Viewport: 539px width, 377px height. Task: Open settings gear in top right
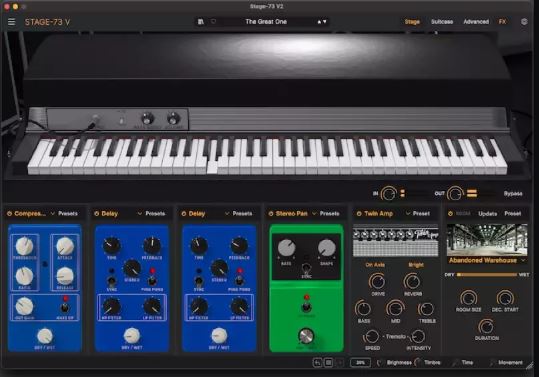coord(524,22)
